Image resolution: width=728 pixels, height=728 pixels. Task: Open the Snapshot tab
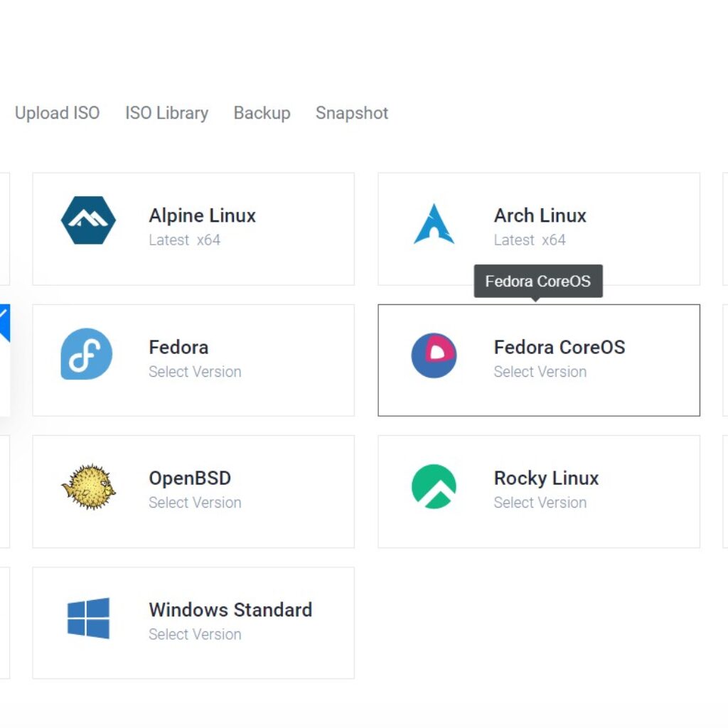(352, 113)
